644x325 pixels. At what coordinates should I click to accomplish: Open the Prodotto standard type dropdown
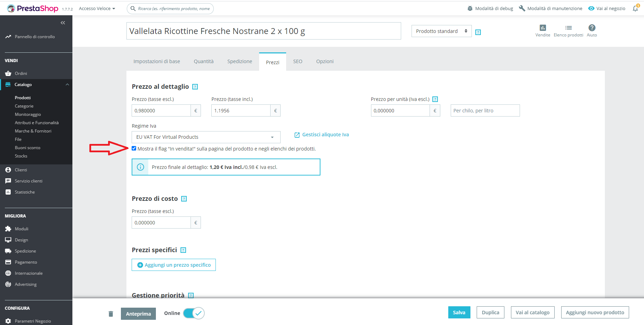tap(442, 31)
